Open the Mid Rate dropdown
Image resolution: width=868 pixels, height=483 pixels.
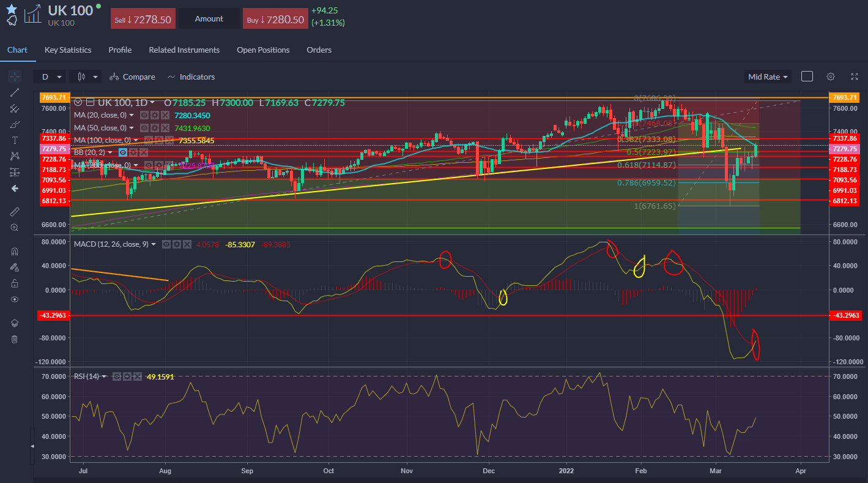point(767,77)
